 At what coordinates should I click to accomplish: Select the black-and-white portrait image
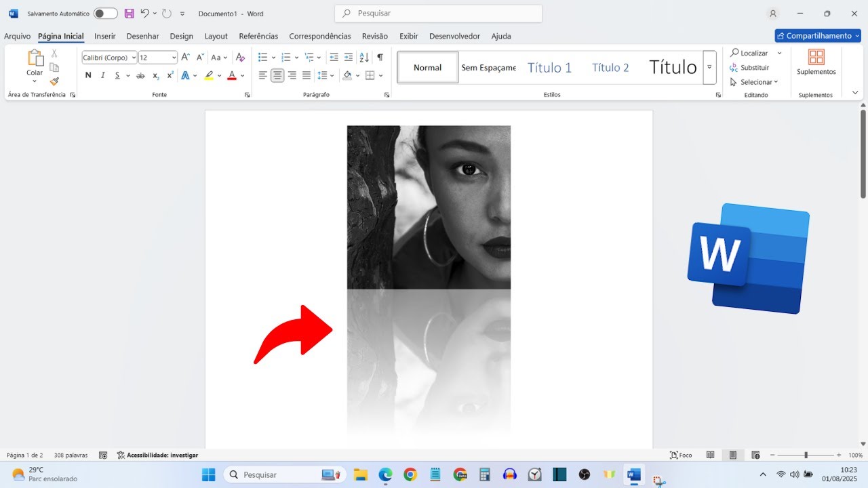coord(429,207)
